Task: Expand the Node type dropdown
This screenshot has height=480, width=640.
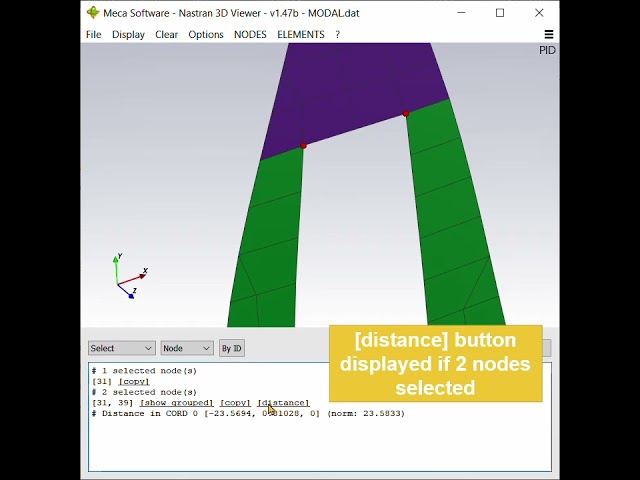Action: coord(187,348)
